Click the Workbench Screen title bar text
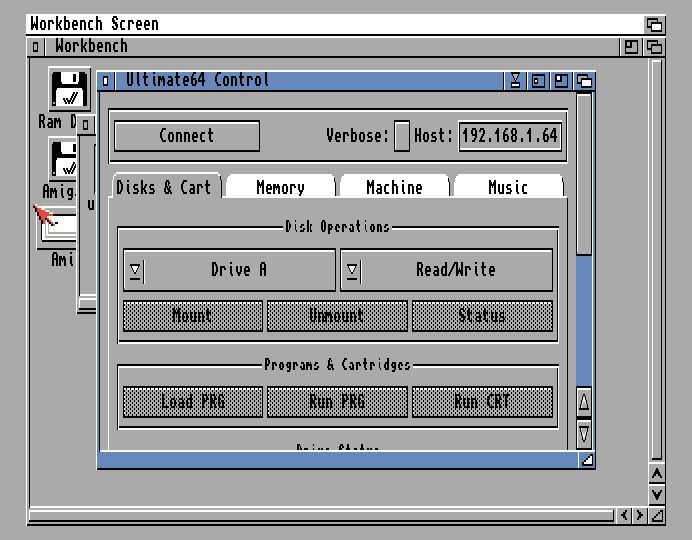692x540 pixels. pos(94,24)
